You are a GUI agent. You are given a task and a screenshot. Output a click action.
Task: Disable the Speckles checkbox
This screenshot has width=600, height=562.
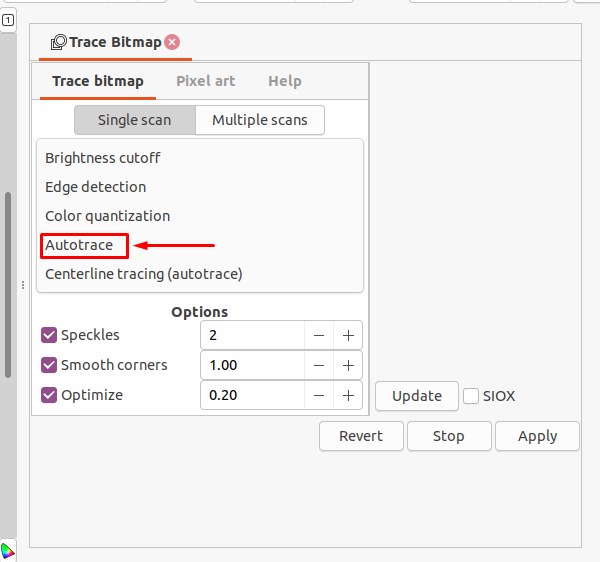click(x=49, y=336)
